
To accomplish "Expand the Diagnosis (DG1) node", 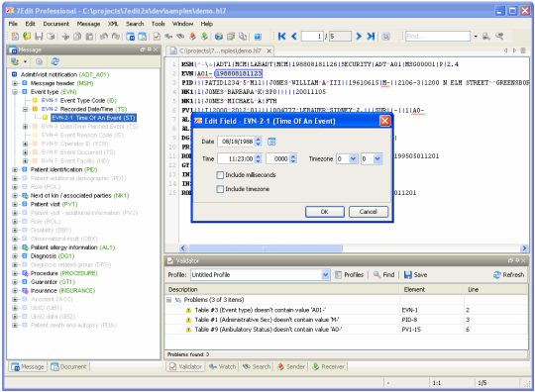I will [x=15, y=256].
